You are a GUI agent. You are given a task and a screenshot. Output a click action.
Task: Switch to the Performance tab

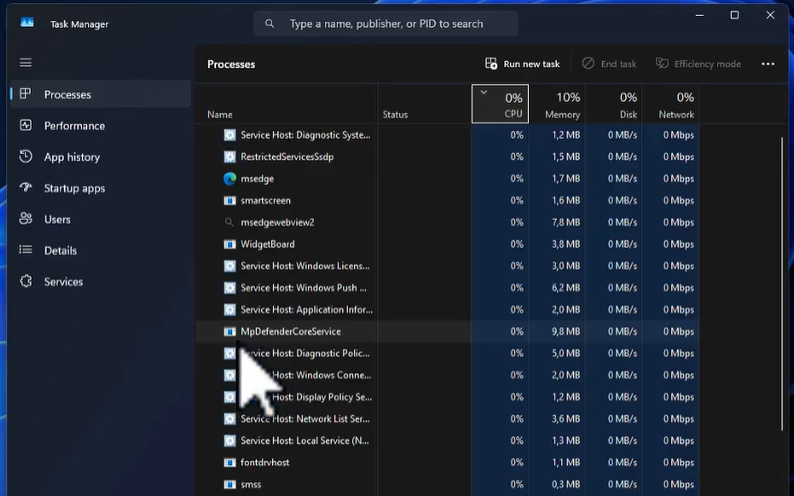(x=74, y=126)
